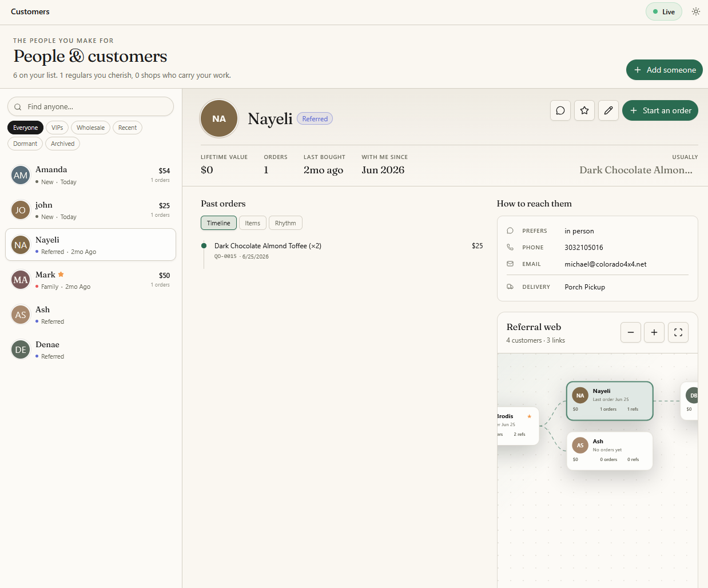Click the prefers chat bubble icon
Image resolution: width=708 pixels, height=588 pixels.
coord(510,231)
